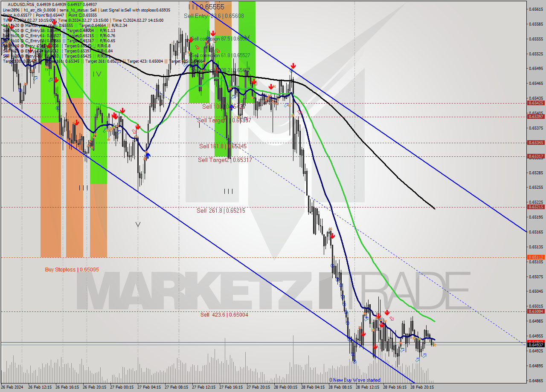
Task: Click the '27 Feb 08:15' time label
Action: tap(176, 388)
